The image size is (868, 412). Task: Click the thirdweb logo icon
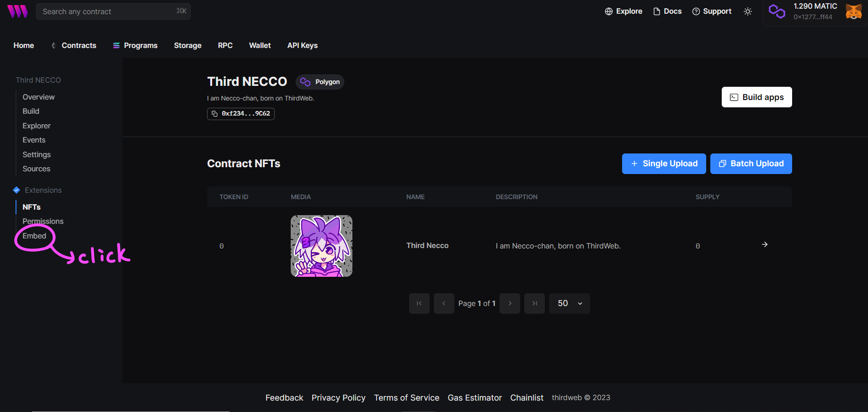17,11
